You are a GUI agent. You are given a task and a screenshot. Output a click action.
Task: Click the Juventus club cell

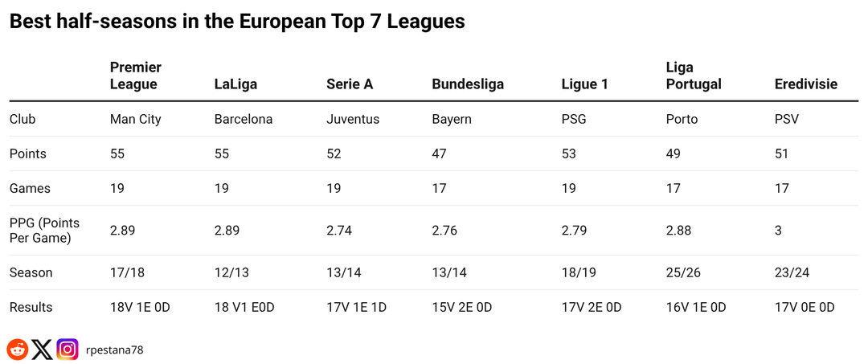(353, 119)
